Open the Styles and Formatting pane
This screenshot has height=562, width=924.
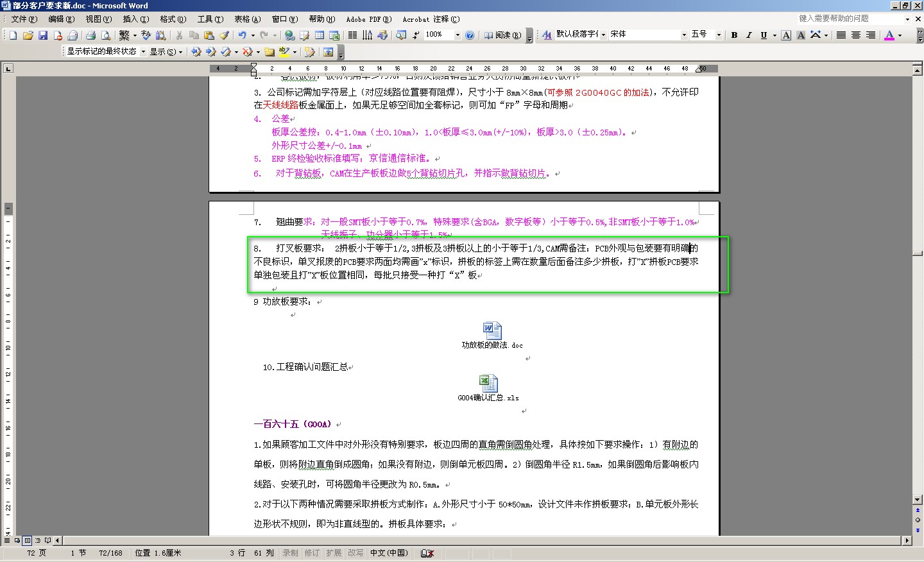(x=547, y=35)
